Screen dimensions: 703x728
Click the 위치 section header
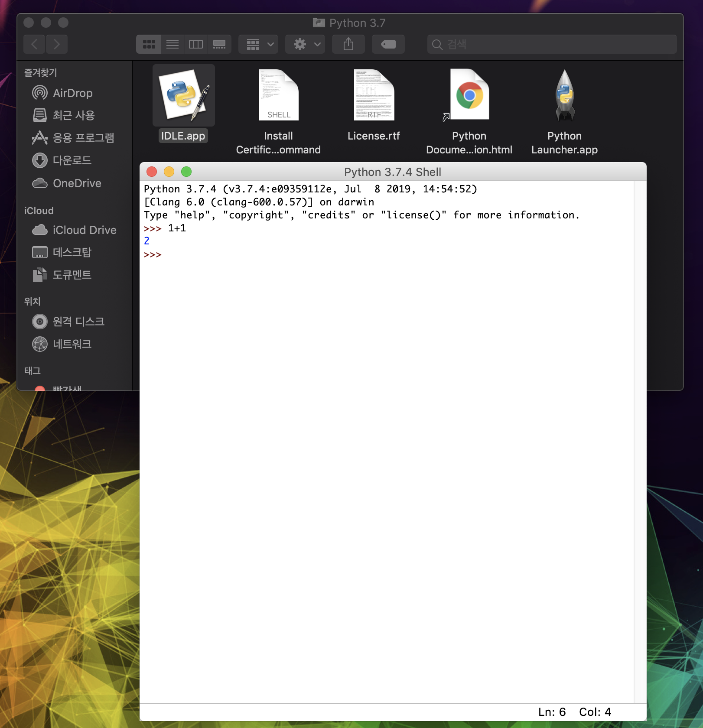pos(33,301)
